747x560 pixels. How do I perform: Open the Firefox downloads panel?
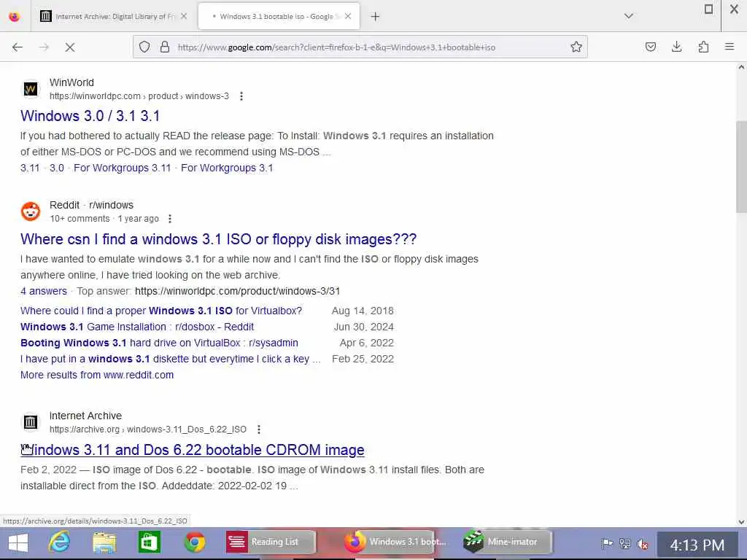click(x=676, y=47)
